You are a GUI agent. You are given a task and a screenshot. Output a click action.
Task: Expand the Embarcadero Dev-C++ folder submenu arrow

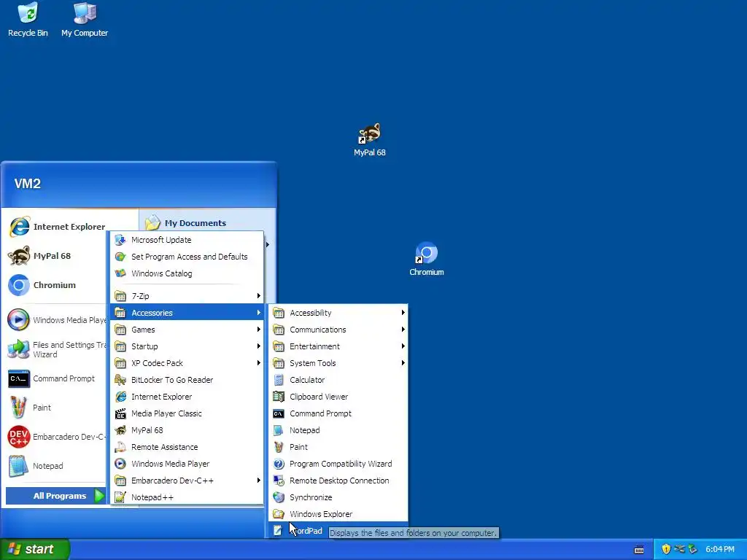[259, 481]
